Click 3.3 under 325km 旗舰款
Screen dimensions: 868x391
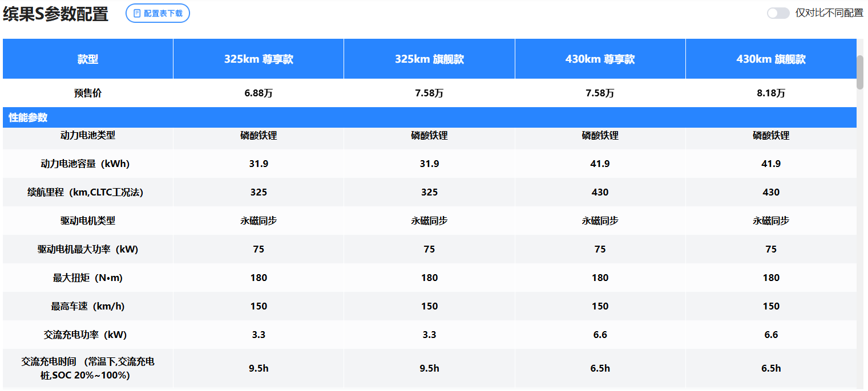pos(429,335)
